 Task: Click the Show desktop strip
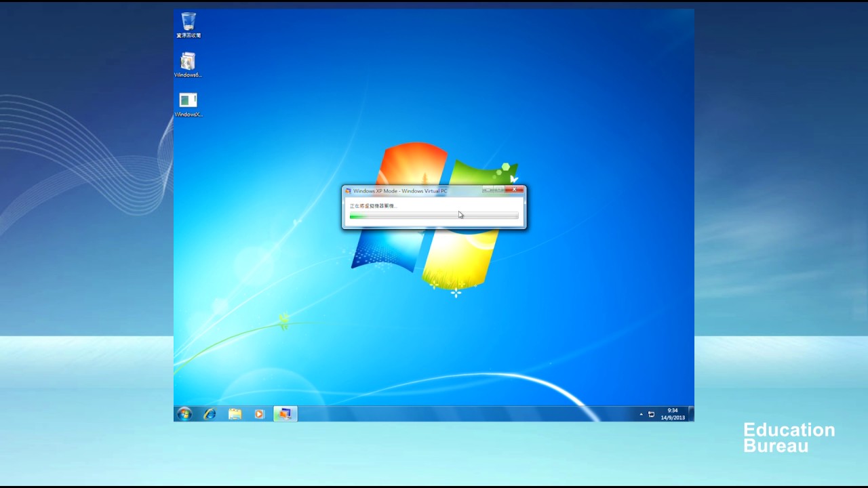pos(691,413)
